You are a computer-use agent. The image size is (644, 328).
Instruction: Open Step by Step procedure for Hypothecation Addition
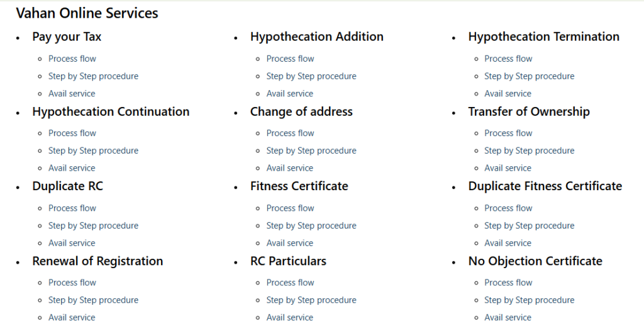click(311, 76)
